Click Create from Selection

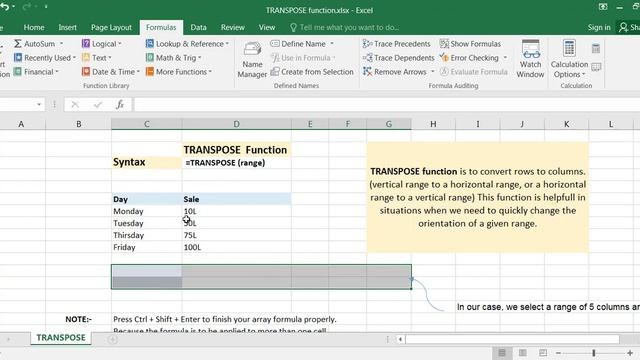(312, 71)
